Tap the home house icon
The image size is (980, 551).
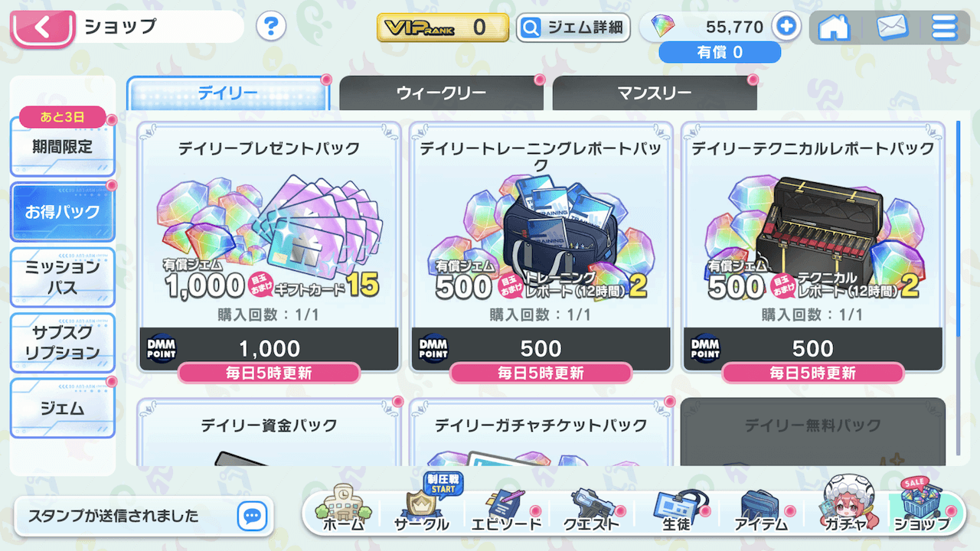(x=834, y=28)
